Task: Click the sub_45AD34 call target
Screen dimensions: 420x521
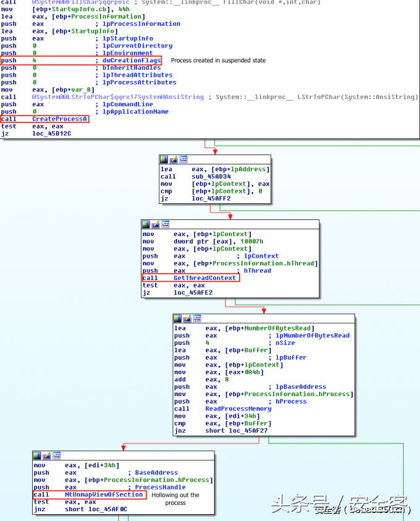Action: click(x=211, y=176)
